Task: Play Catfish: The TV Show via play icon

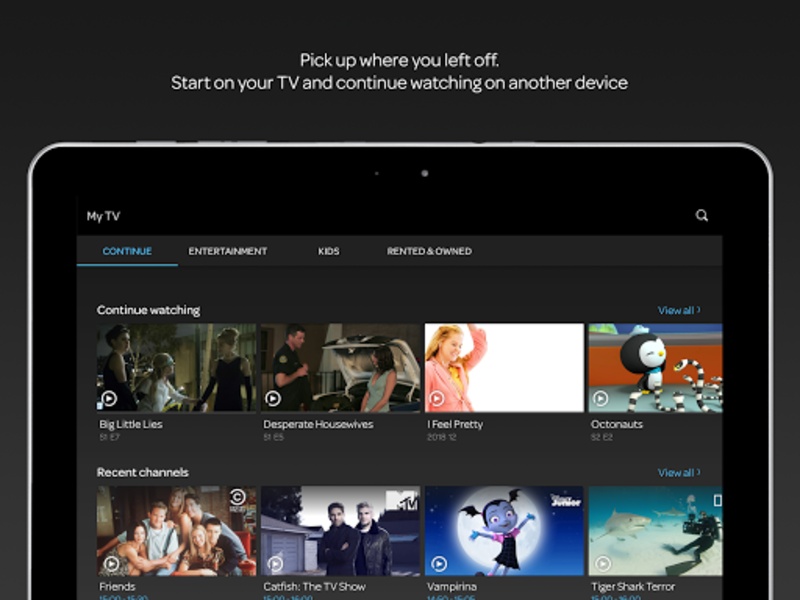Action: (275, 563)
